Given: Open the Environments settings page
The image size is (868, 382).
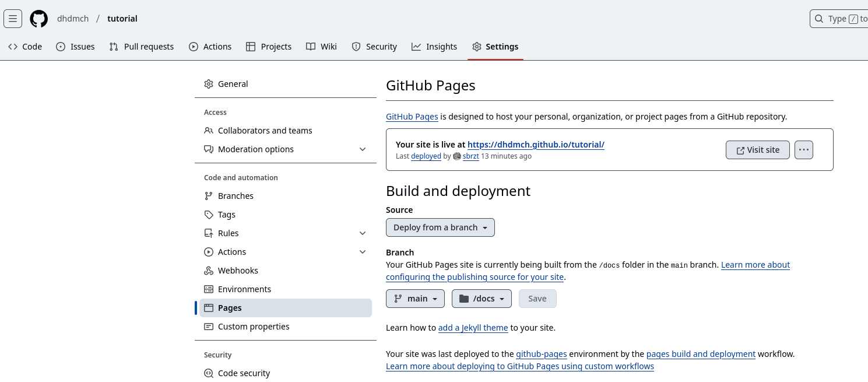Looking at the screenshot, I should click(244, 289).
